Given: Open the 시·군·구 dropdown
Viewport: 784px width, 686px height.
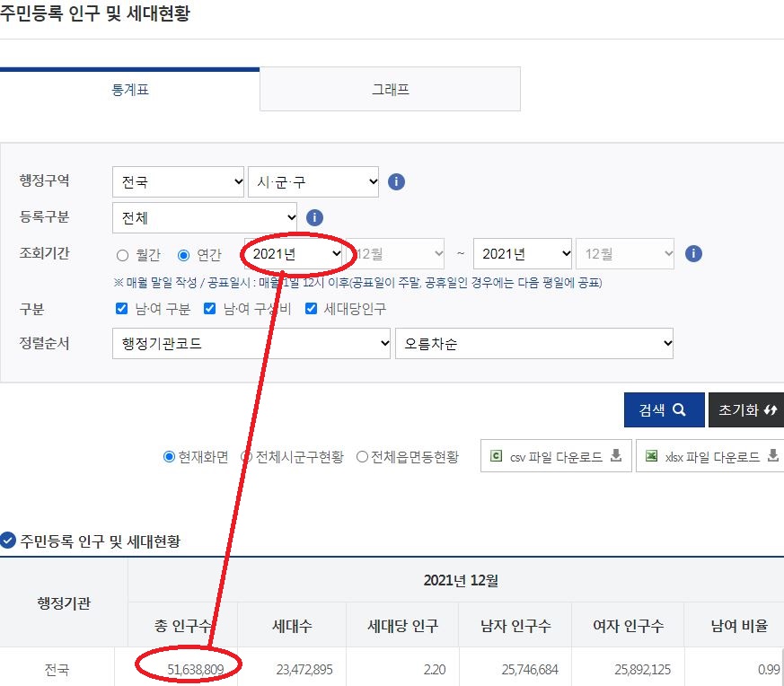Looking at the screenshot, I should point(313,181).
